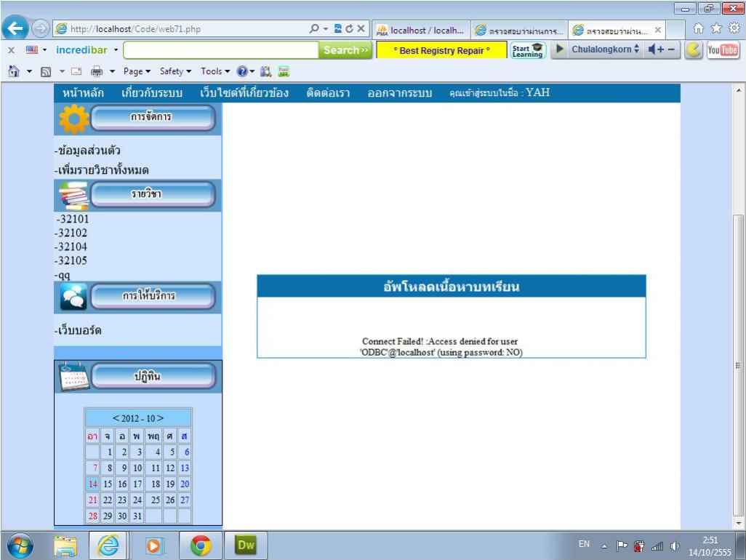Click the incredibar speaker mute icon
Image resolution: width=746 pixels, height=560 pixels.
pos(651,49)
